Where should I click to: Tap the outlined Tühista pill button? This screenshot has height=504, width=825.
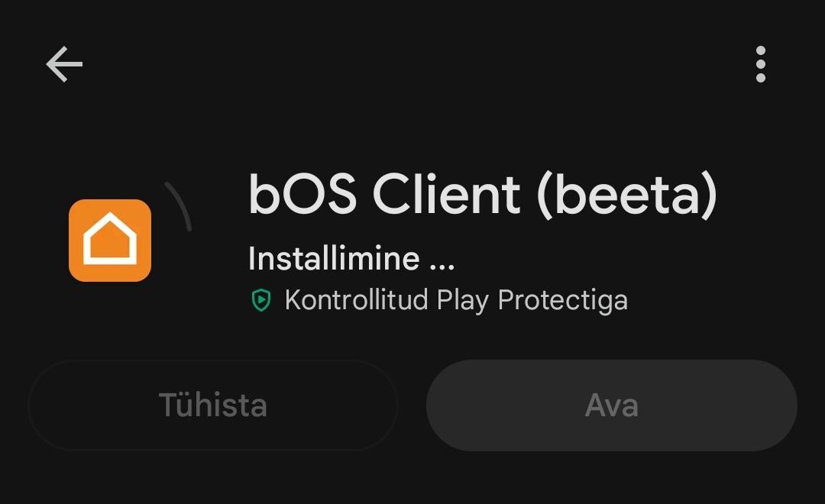click(213, 405)
